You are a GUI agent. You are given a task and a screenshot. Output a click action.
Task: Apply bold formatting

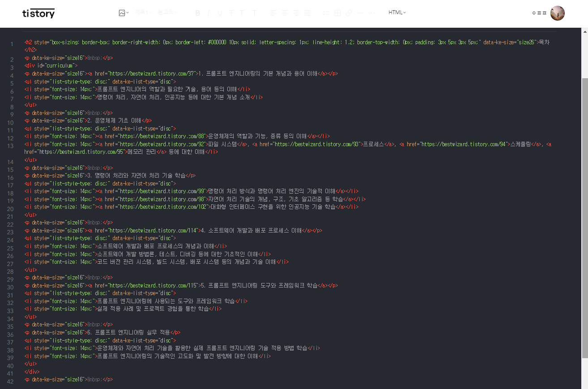(197, 13)
